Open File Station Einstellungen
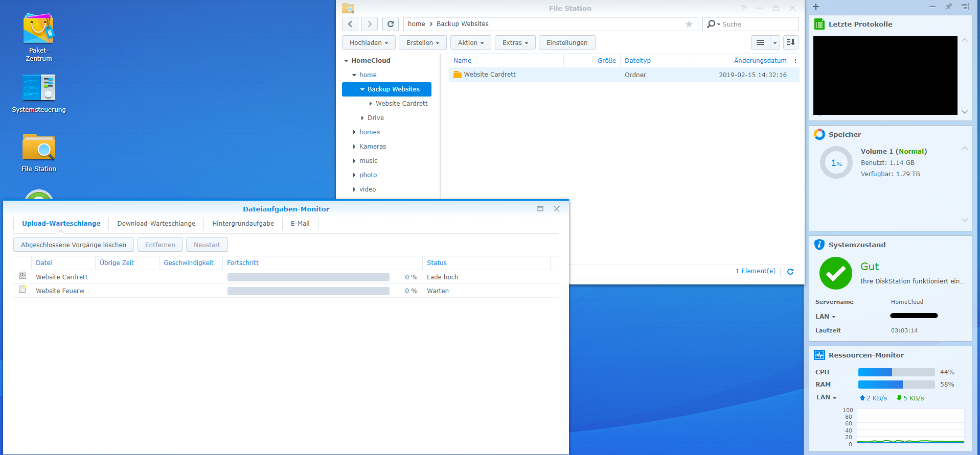The height and width of the screenshot is (455, 980). pyautogui.click(x=567, y=42)
